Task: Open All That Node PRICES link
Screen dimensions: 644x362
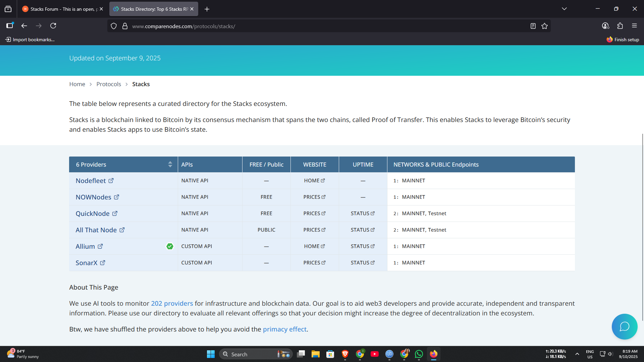Action: click(x=314, y=230)
